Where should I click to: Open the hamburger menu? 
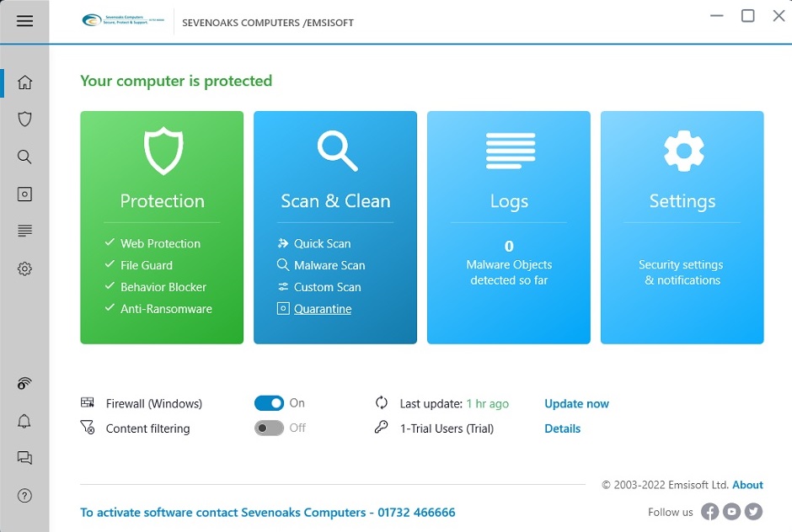[x=24, y=21]
